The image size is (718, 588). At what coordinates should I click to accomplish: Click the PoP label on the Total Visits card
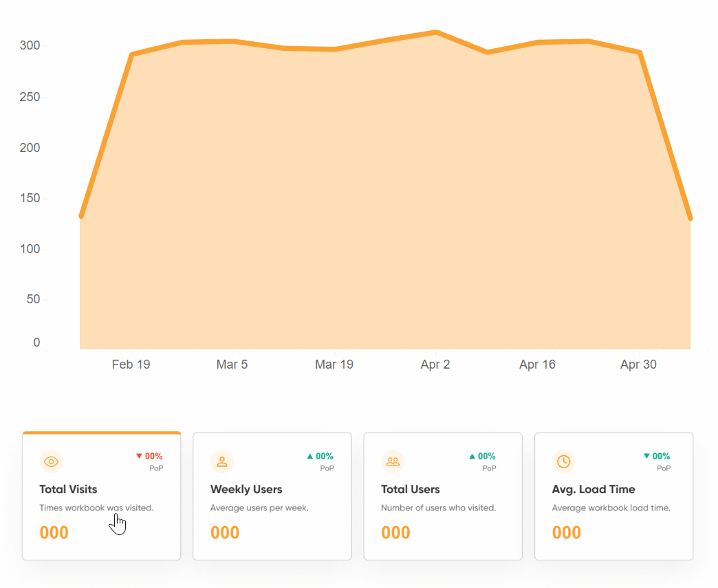click(156, 468)
